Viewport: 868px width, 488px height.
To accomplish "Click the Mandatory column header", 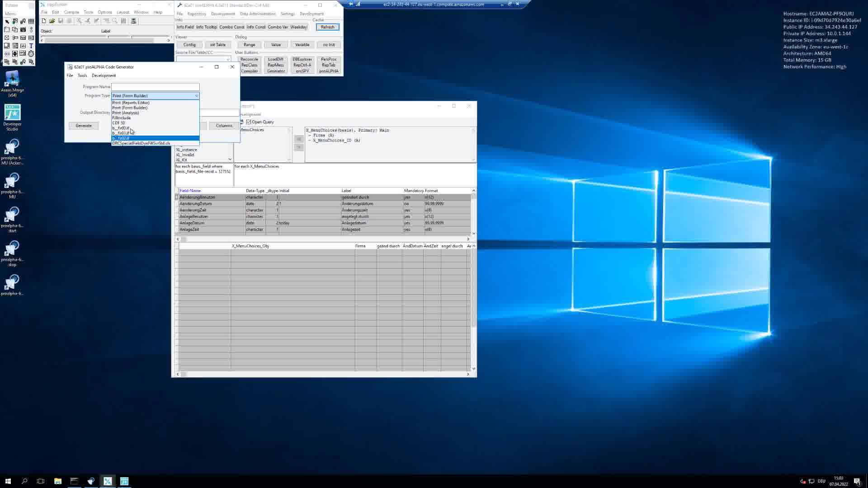I will pyautogui.click(x=414, y=191).
